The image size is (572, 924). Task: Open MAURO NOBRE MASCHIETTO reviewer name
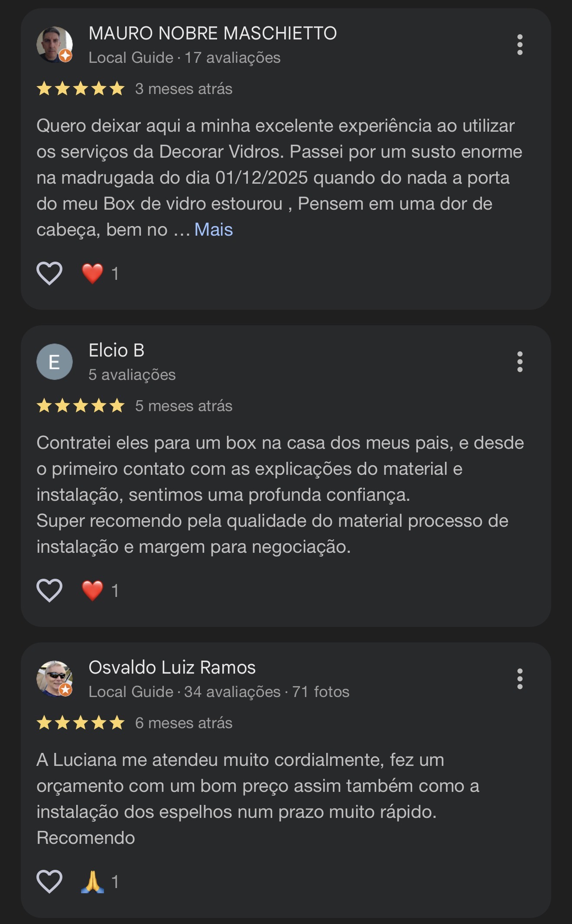click(212, 33)
